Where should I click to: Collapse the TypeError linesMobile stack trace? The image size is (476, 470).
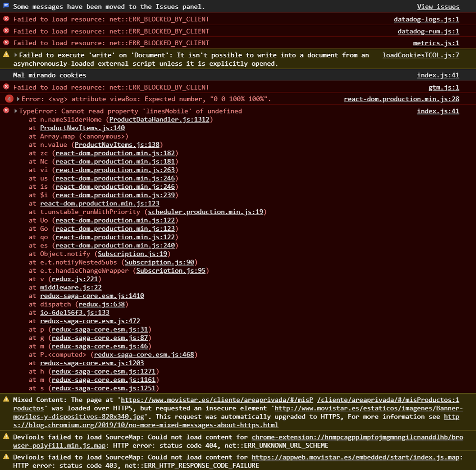(x=16, y=111)
